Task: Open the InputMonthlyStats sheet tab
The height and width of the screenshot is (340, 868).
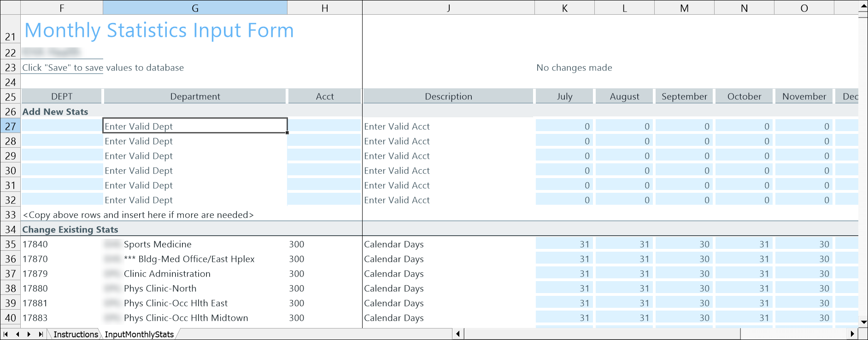Action: [x=139, y=334]
